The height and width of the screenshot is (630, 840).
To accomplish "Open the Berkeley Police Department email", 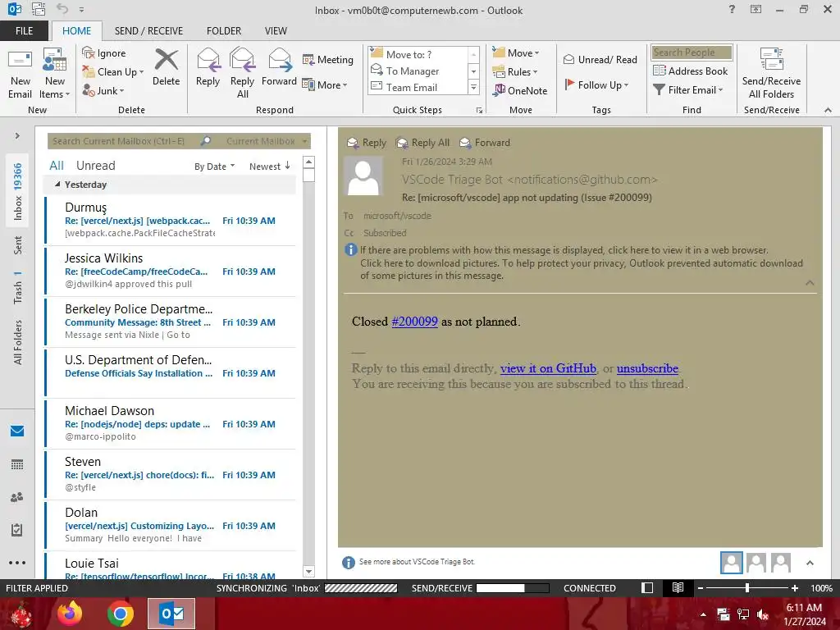I will click(x=171, y=322).
